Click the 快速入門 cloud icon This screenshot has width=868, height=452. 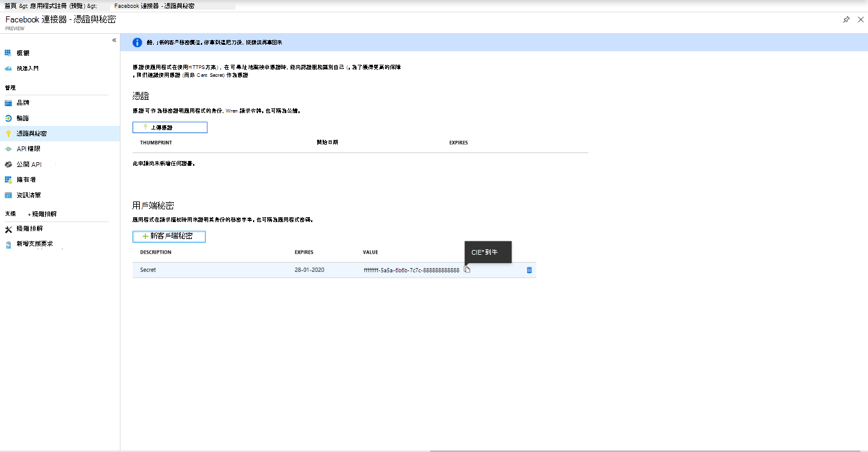click(x=8, y=68)
